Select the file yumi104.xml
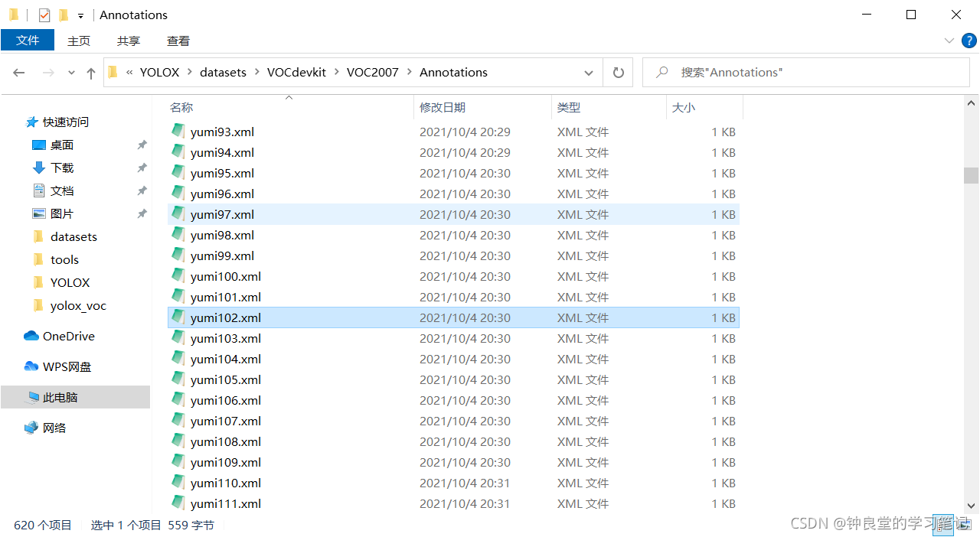 (x=453, y=359)
